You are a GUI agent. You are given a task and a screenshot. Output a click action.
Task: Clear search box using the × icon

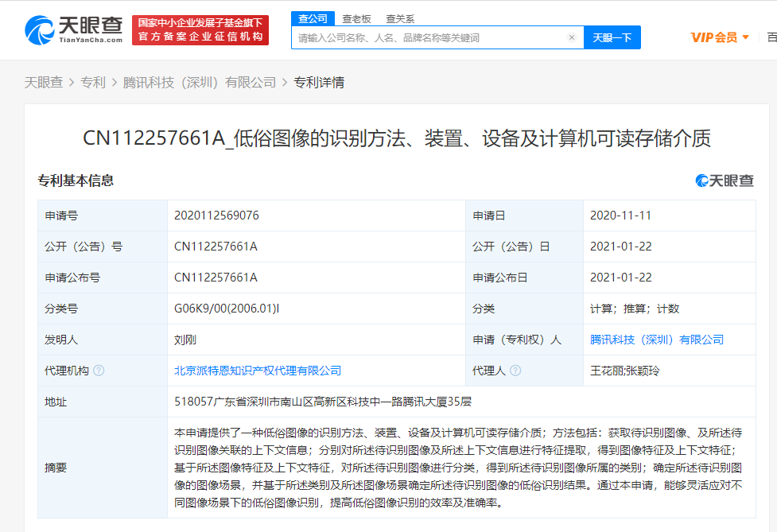tap(572, 37)
